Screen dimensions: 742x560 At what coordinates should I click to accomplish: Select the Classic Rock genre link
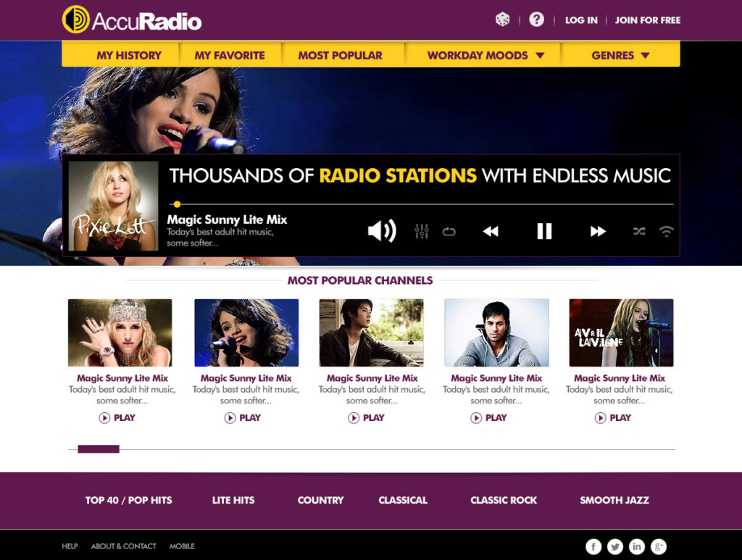pos(504,500)
